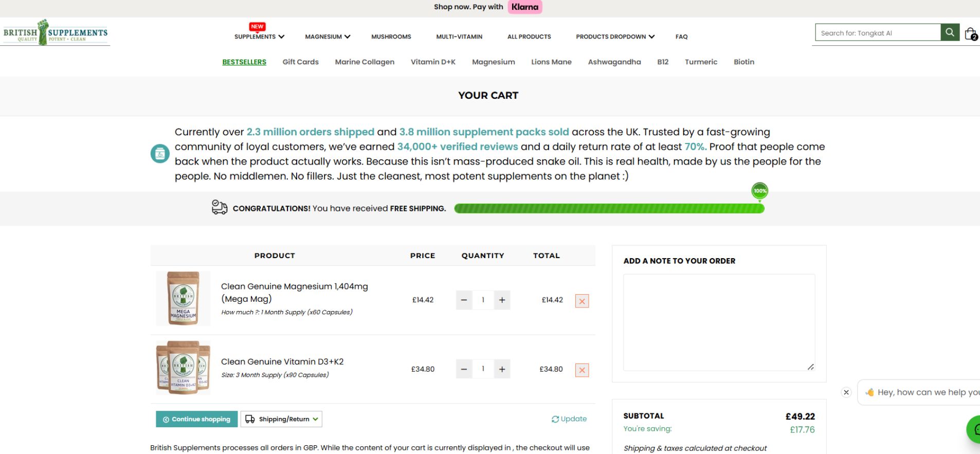
Task: Open the Magnesium quick link below nav
Action: 494,62
